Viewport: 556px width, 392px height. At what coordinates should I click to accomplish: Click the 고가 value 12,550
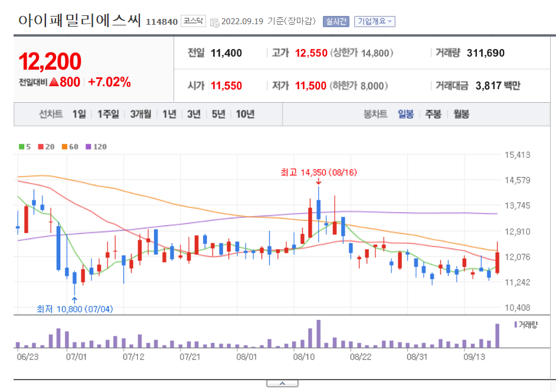coord(311,53)
